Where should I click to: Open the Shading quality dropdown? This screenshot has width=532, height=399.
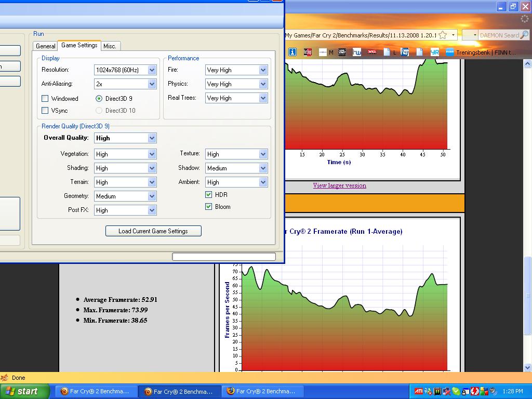click(x=125, y=168)
